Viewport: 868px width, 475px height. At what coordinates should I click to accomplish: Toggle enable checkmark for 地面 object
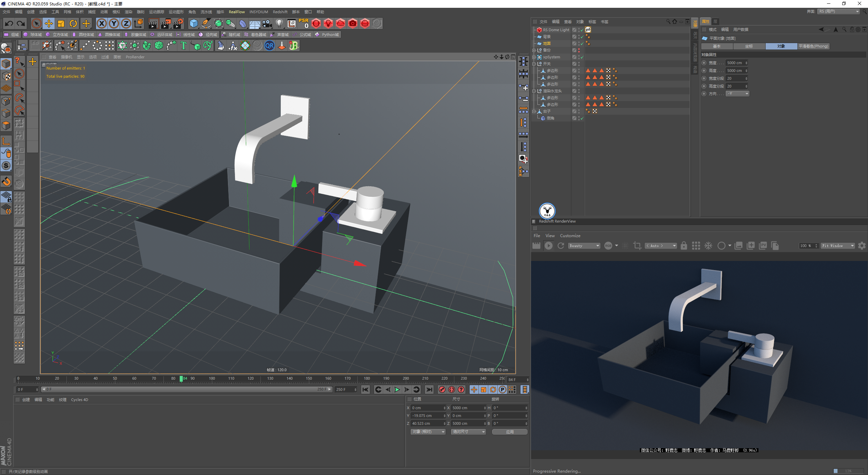(x=582, y=43)
